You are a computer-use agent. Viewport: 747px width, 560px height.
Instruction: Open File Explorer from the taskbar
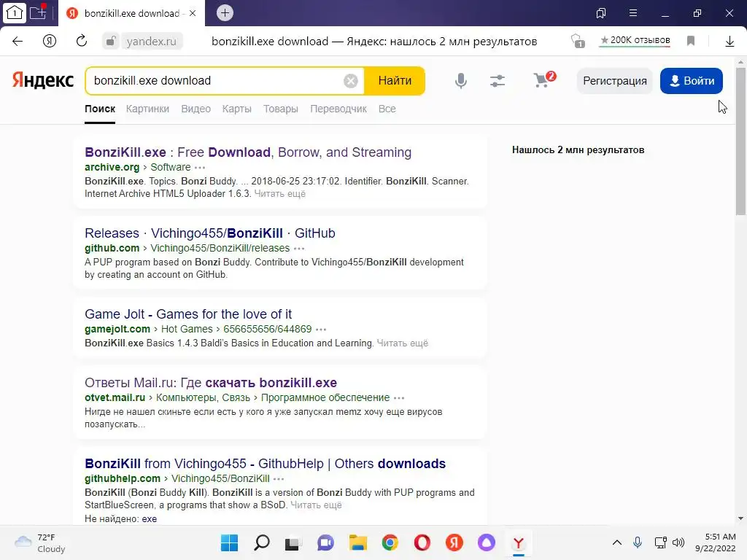pyautogui.click(x=357, y=542)
